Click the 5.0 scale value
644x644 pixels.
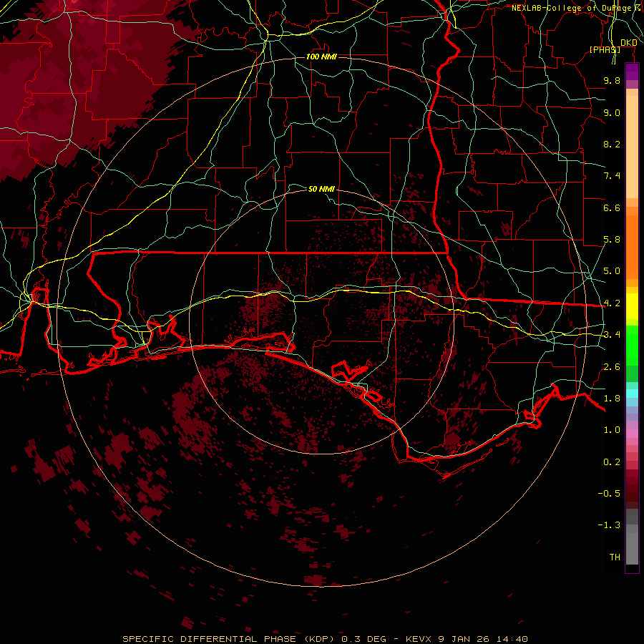612,271
